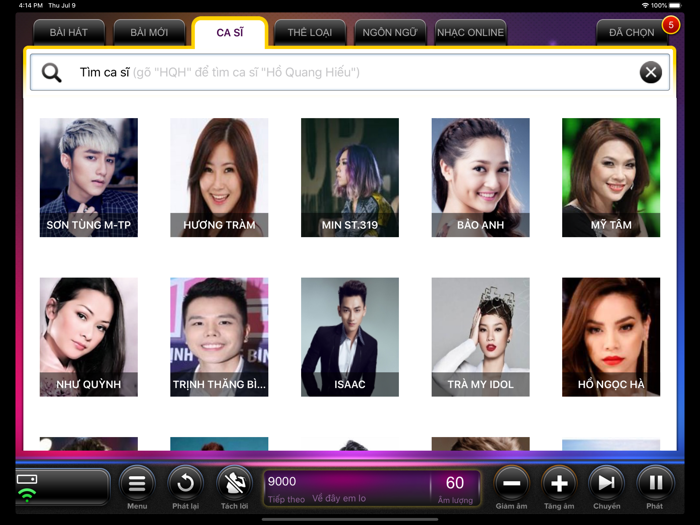Screen dimensions: 700x525
Task: Open the Menu hamburger button
Action: pos(137,483)
